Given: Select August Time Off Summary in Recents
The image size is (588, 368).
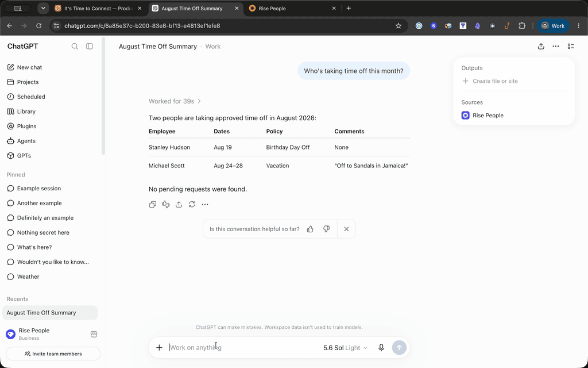Looking at the screenshot, I should tap(50, 312).
